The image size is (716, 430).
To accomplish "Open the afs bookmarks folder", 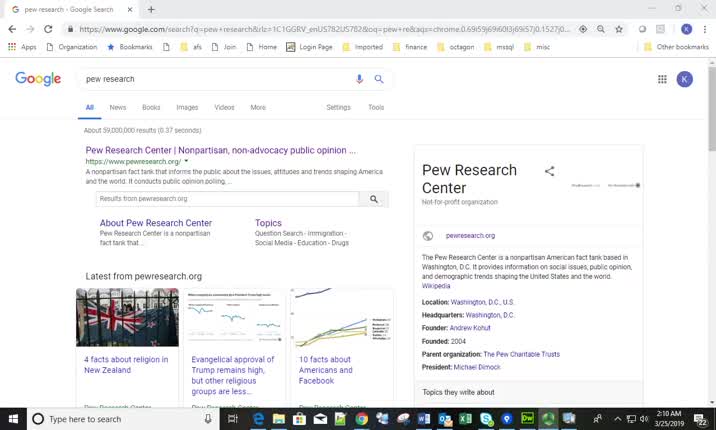I will pyautogui.click(x=191, y=47).
